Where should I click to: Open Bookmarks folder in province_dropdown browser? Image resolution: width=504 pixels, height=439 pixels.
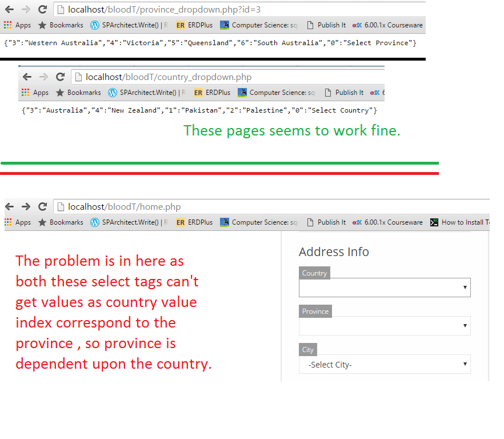tap(61, 25)
